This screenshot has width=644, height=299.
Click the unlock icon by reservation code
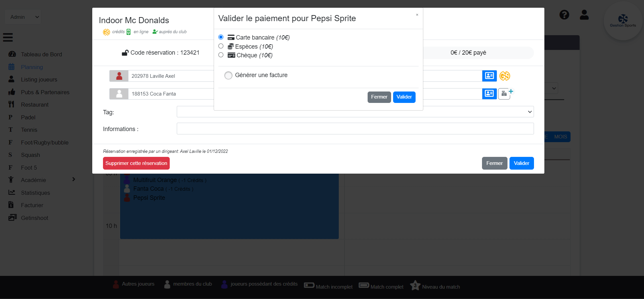point(125,53)
